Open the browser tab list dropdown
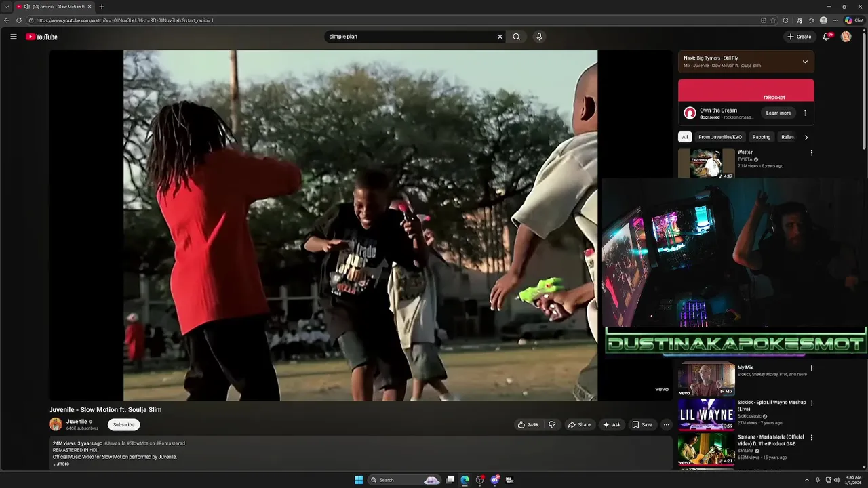The image size is (868, 488). coord(7,7)
